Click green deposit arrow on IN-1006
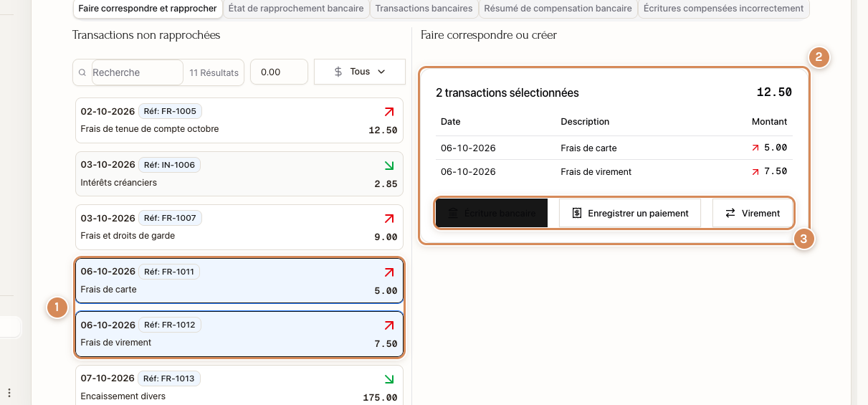868x405 pixels. [389, 166]
